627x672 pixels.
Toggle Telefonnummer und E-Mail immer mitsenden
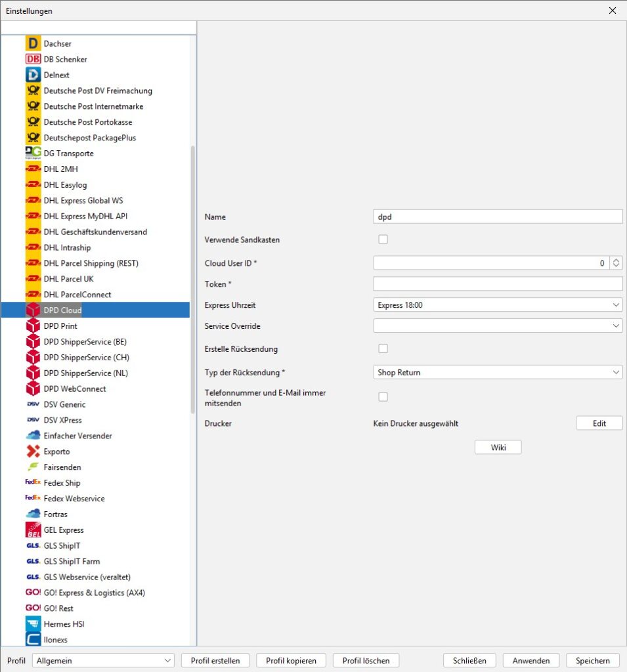click(383, 397)
